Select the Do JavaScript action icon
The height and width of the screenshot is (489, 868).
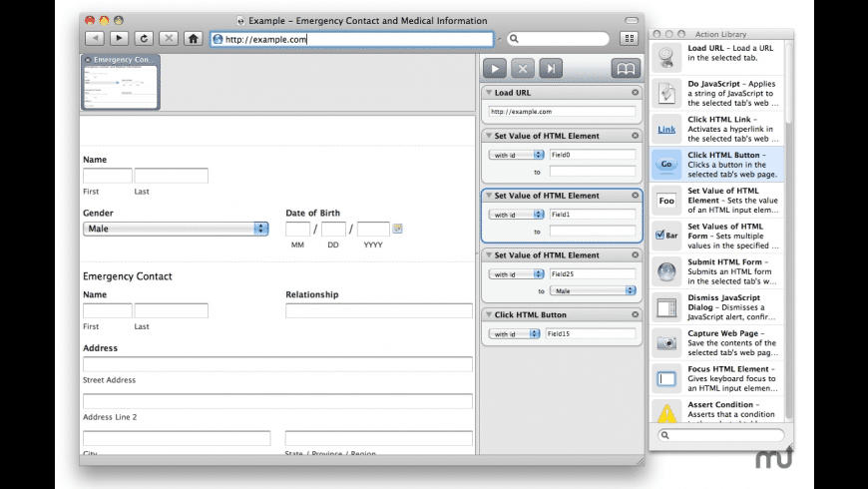click(666, 93)
